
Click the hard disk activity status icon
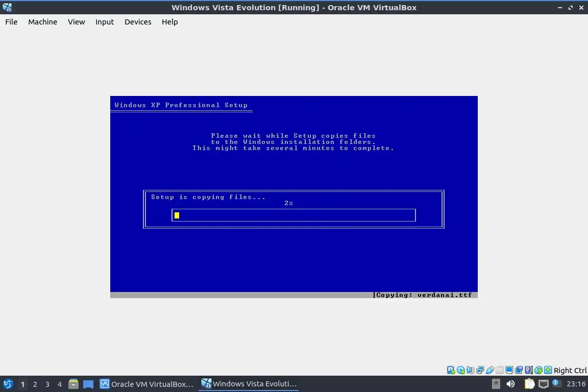(x=451, y=370)
